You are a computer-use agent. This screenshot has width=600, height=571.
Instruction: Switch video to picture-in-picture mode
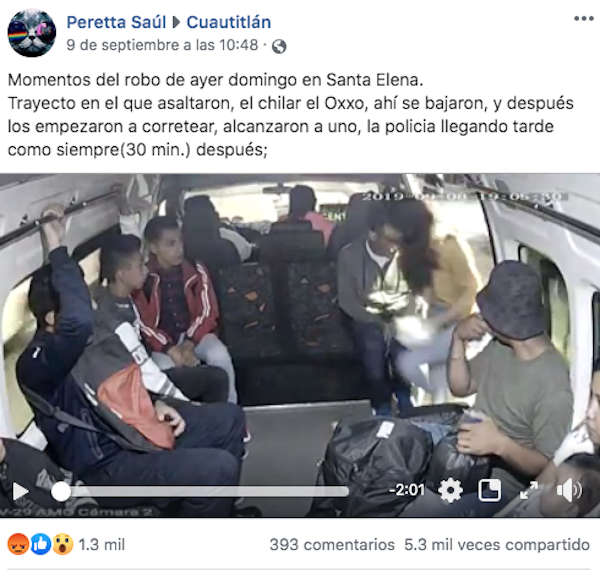point(489,490)
